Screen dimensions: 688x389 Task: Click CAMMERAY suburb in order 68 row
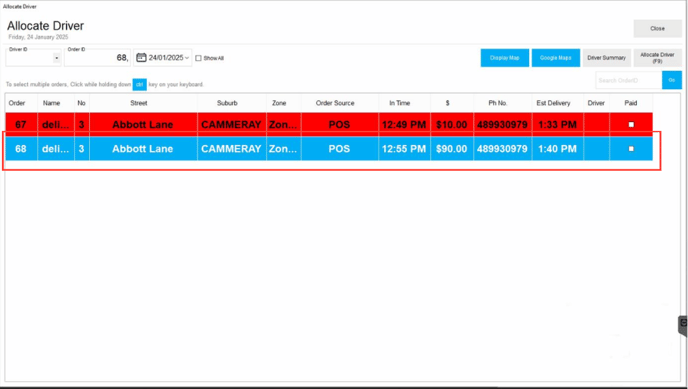[231, 149]
